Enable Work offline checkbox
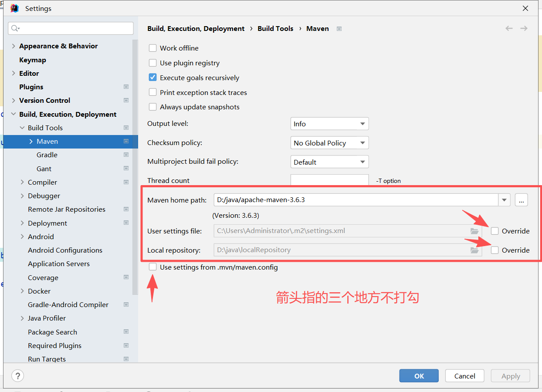The image size is (542, 392). click(x=152, y=48)
